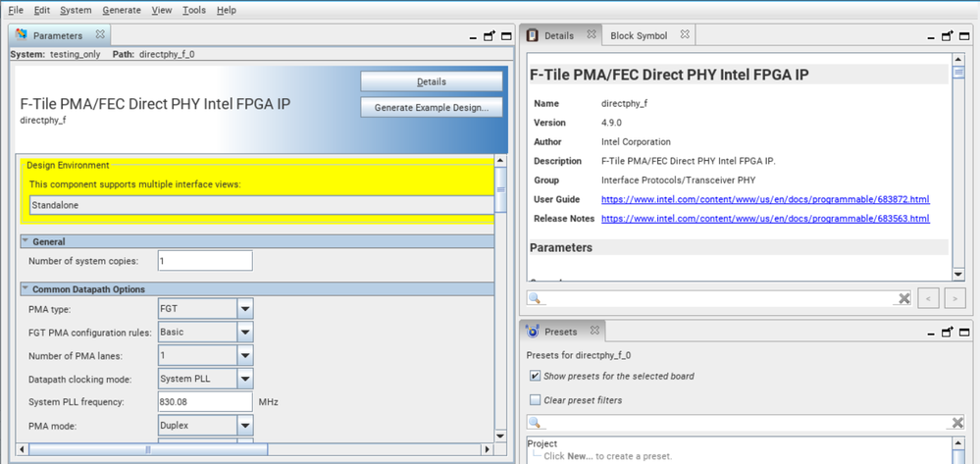The image size is (980, 464).
Task: Detach the Presets panel
Action: pos(948,332)
